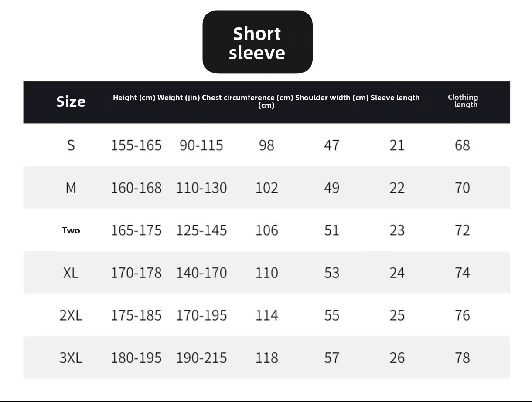Select the M size row label
This screenshot has width=532, height=402.
[71, 188]
